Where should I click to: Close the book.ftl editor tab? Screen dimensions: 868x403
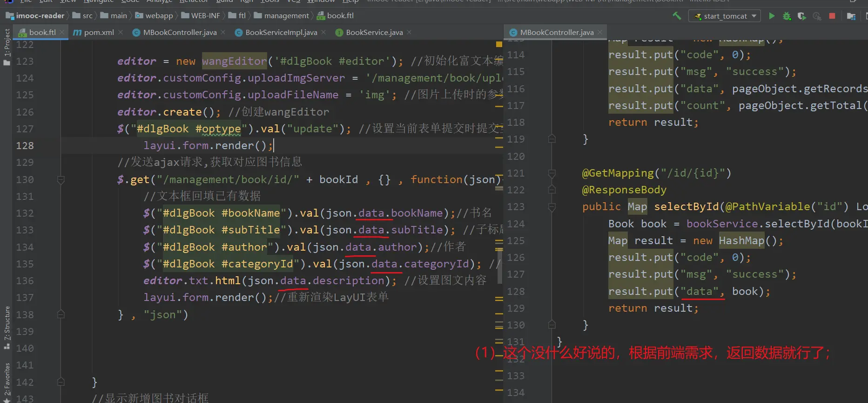coord(62,32)
